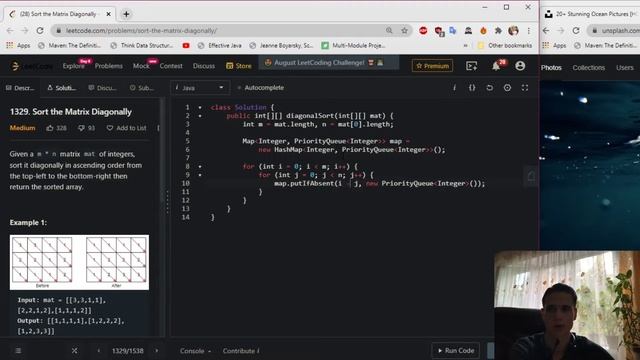
Task: Select Collections tab in Unsplash window
Action: click(x=589, y=68)
